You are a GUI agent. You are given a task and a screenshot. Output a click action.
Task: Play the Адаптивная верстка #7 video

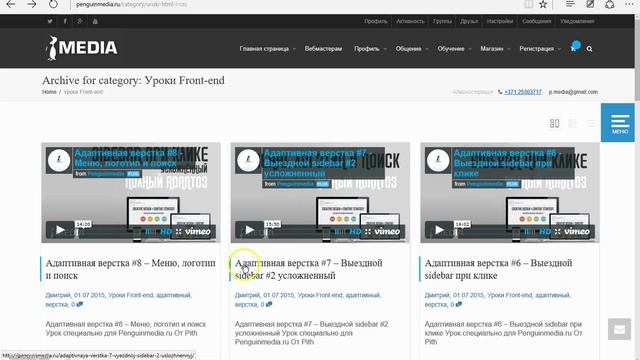pos(249,230)
